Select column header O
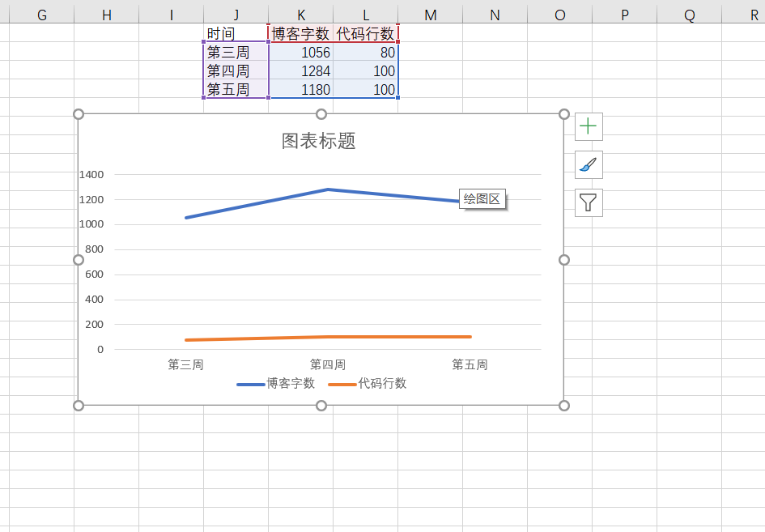765x532 pixels. [559, 15]
